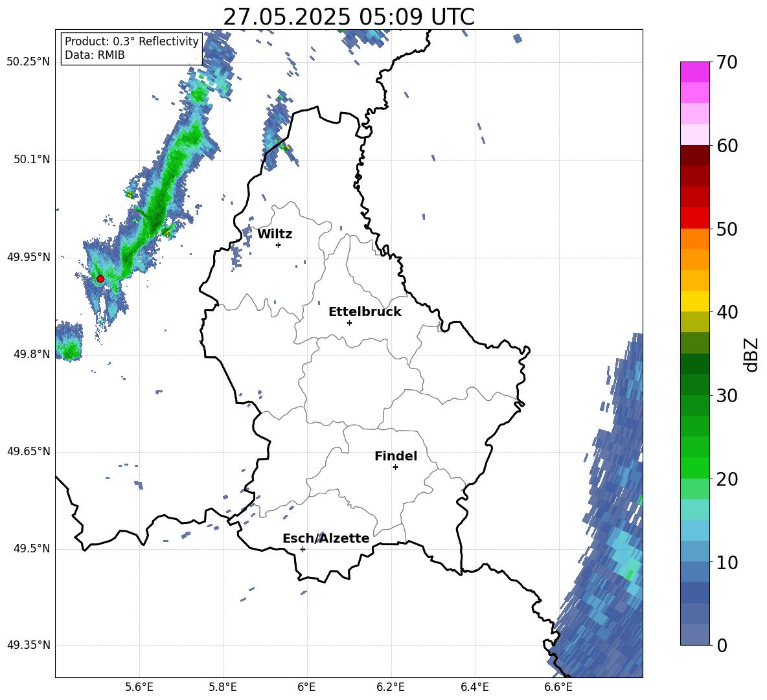The height and width of the screenshot is (700, 767).
Task: Click the bright green colorbar segment above 20
Action: pyautogui.click(x=694, y=468)
